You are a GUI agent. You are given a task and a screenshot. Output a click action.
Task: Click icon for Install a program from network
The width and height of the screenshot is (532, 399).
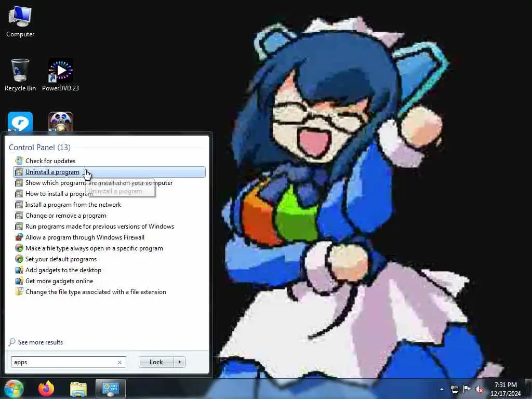click(19, 205)
